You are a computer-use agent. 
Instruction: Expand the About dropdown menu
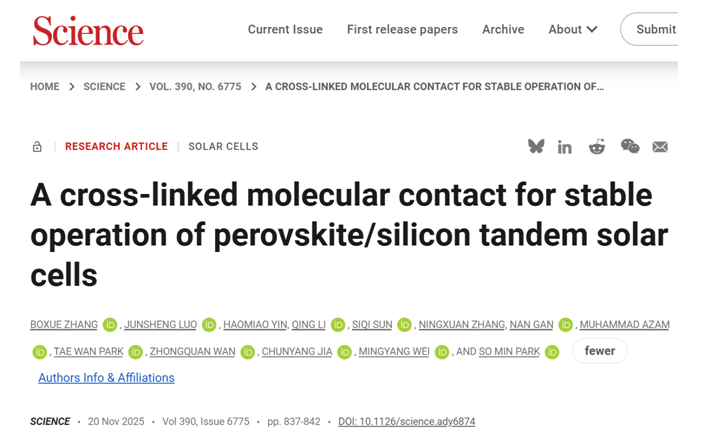point(573,30)
